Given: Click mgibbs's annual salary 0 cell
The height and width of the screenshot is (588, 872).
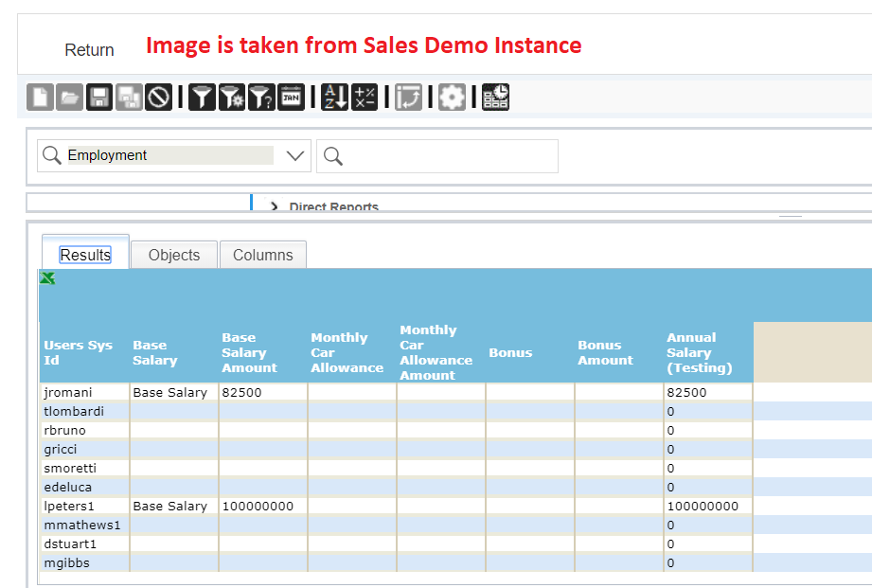Looking at the screenshot, I should (x=708, y=562).
